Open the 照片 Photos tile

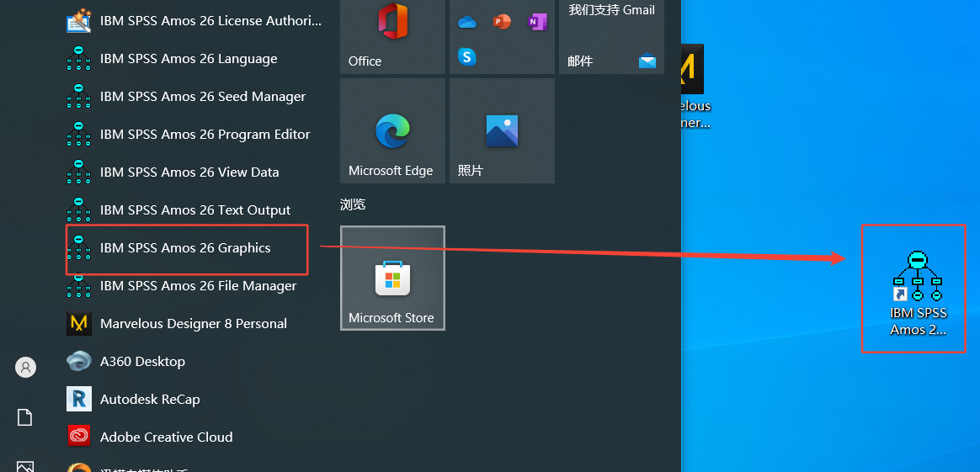tap(502, 130)
